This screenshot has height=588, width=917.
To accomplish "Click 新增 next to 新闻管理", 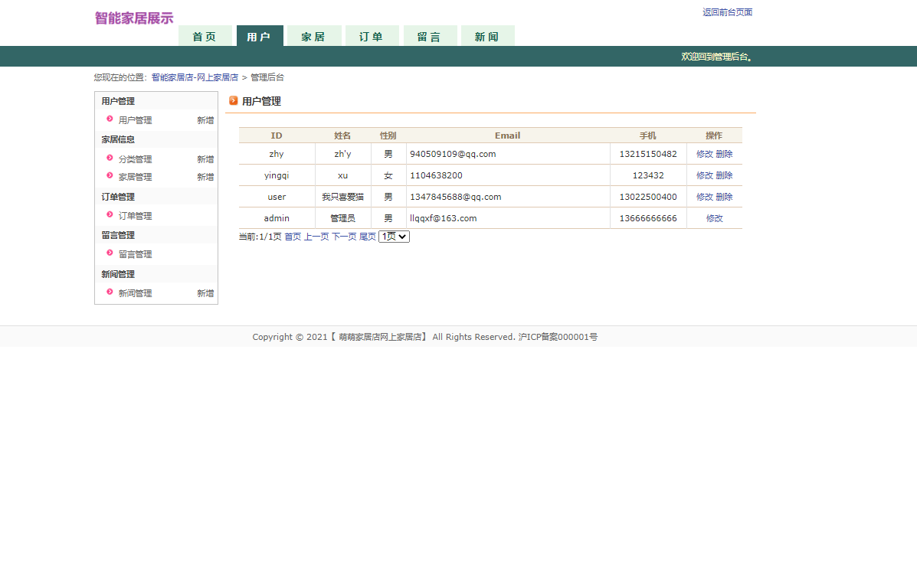I will point(205,292).
